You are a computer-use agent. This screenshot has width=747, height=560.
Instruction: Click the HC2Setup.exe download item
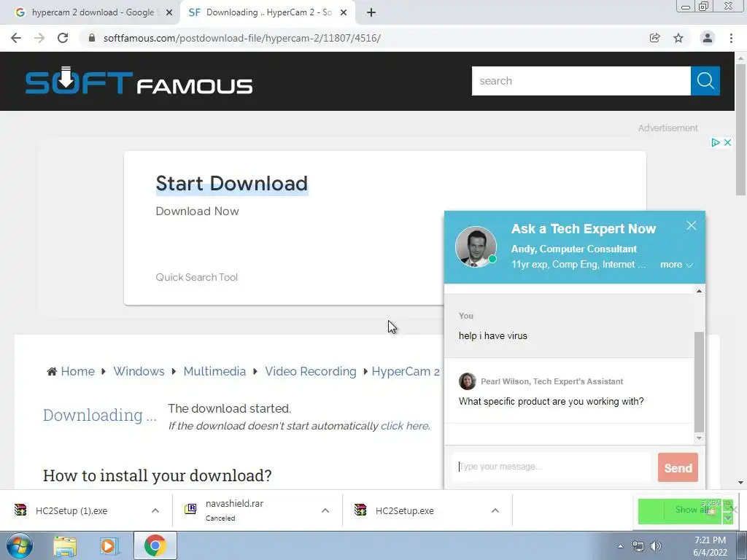[404, 510]
